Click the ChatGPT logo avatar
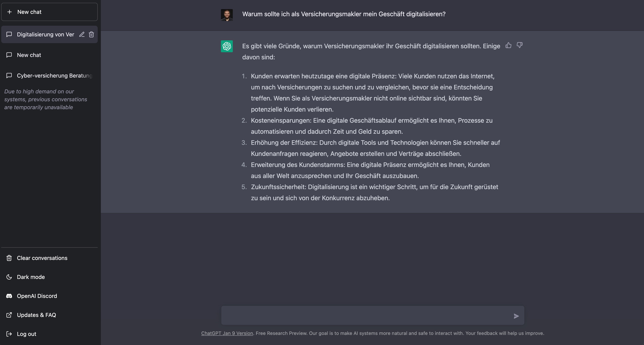Screen dimensions: 644x345 [227, 46]
